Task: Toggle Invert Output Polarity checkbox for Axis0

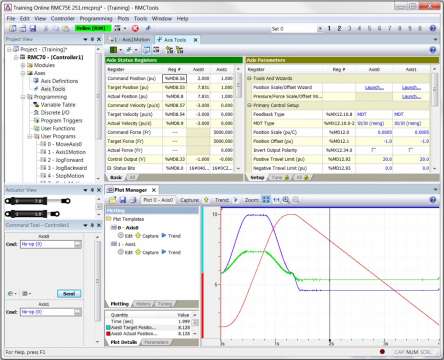Action: coord(373,150)
